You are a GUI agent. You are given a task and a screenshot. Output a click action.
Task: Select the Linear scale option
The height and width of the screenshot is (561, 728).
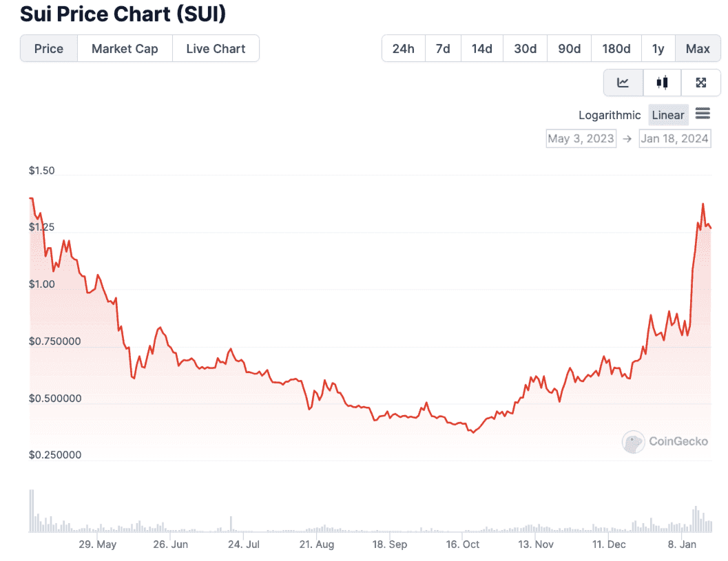coord(667,114)
